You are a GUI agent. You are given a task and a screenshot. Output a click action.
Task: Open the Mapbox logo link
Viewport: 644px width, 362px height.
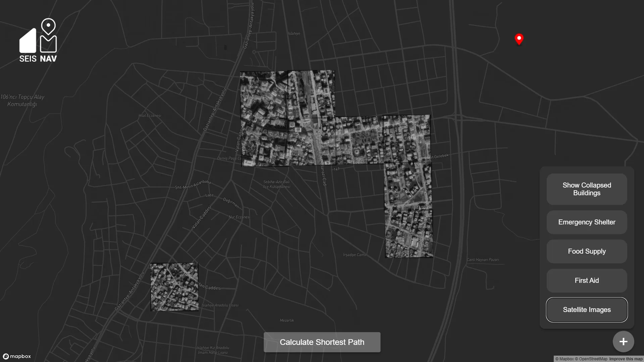pos(17,356)
